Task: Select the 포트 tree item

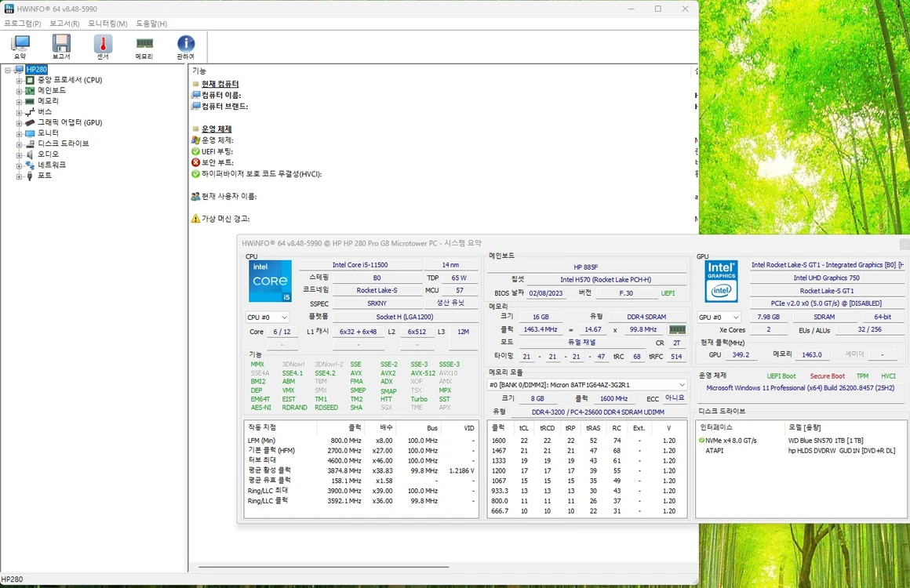Action: click(45, 175)
